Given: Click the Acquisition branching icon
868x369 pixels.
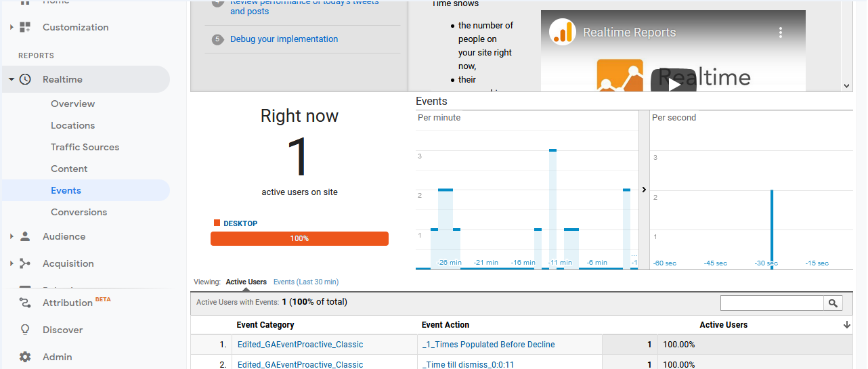Looking at the screenshot, I should [x=25, y=263].
